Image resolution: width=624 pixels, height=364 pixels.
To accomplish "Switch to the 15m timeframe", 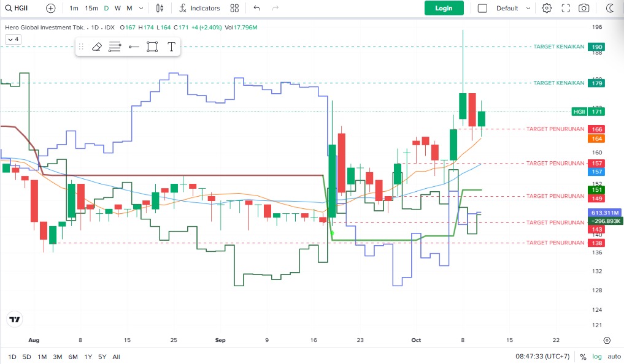I will (x=91, y=9).
